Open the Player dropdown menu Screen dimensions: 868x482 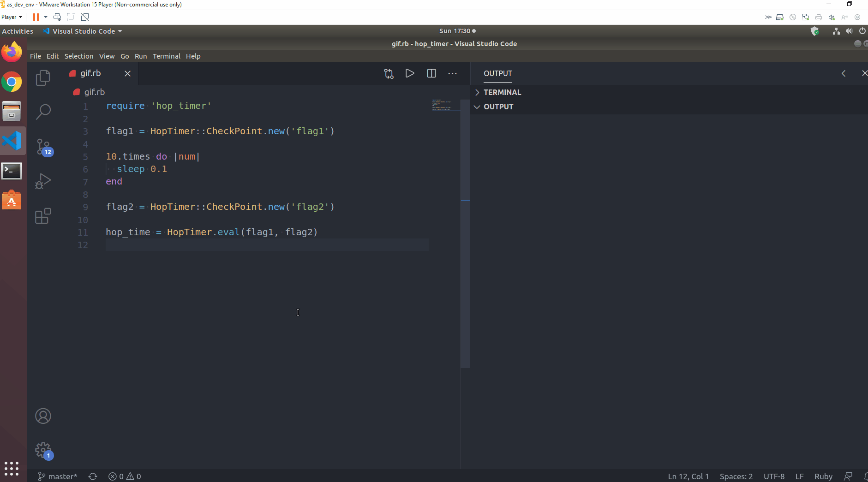[12, 17]
